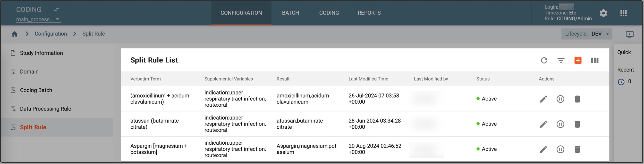The width and height of the screenshot is (644, 164).
Task: Pause the atussan (butamirate citrate) rule
Action: [x=560, y=124]
